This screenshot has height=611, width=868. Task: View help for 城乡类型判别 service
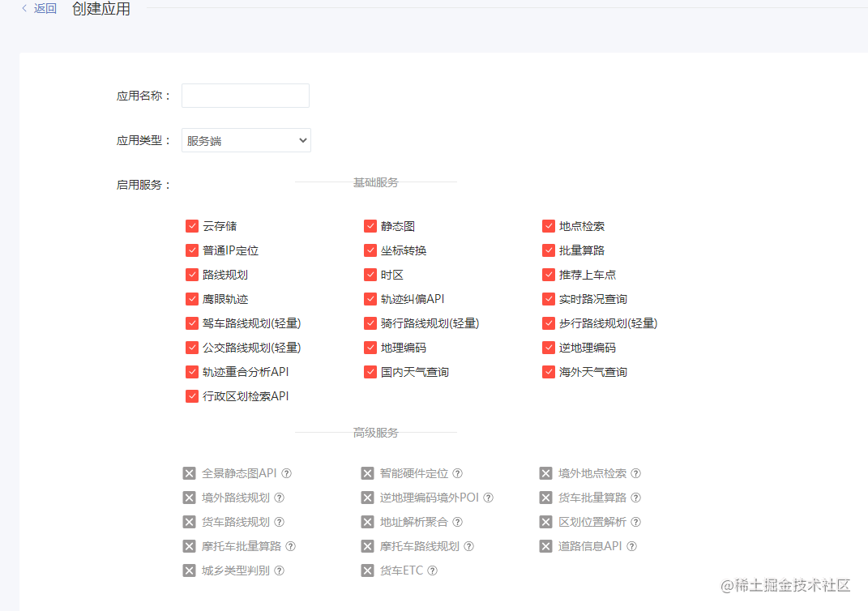[x=279, y=570]
